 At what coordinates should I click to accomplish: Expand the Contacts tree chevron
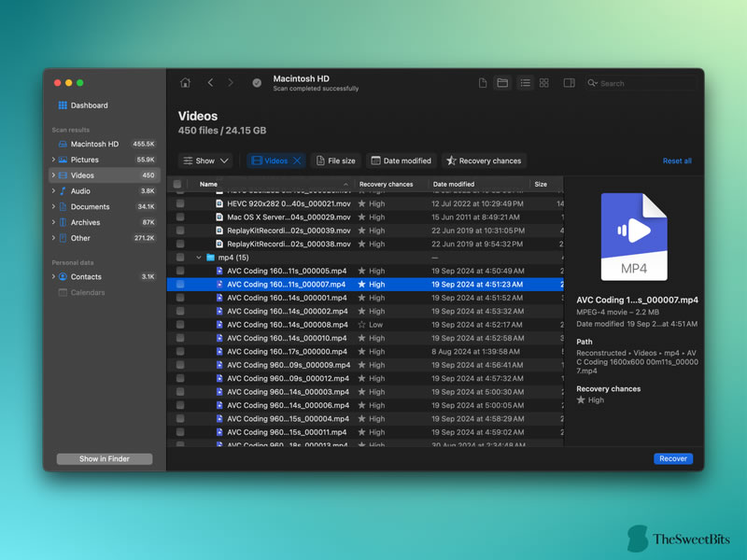pos(53,276)
